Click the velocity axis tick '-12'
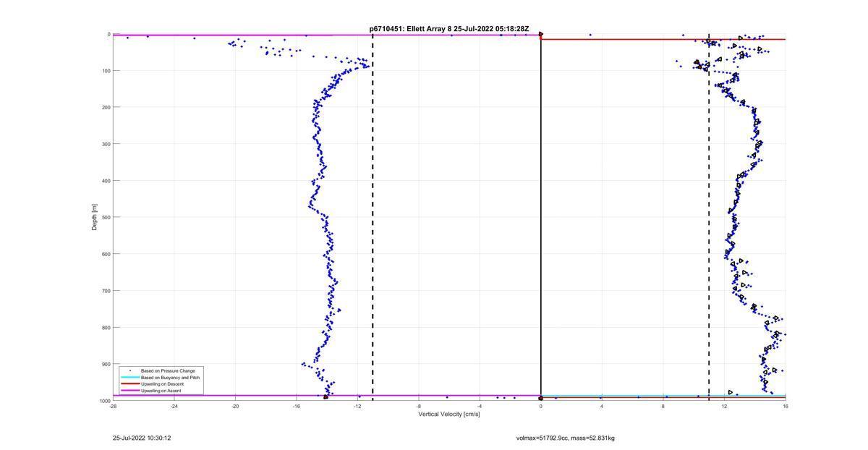868x450 pixels. (357, 407)
